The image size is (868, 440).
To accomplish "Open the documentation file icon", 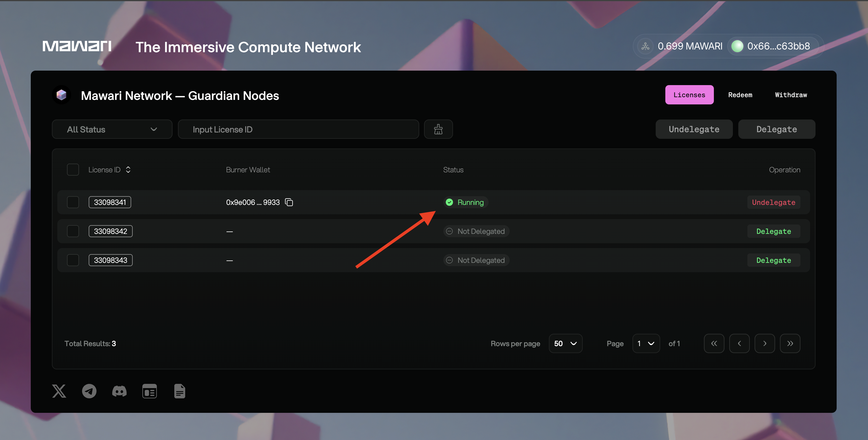I will (179, 391).
